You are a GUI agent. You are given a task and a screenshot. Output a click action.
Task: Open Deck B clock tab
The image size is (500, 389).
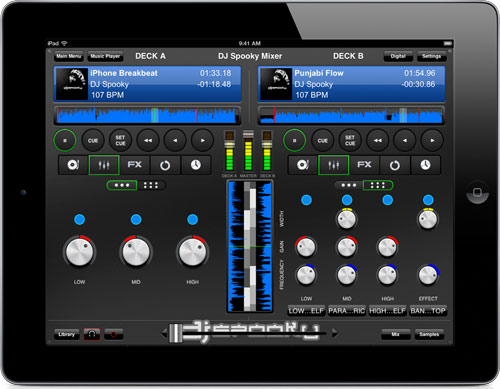[x=425, y=165]
